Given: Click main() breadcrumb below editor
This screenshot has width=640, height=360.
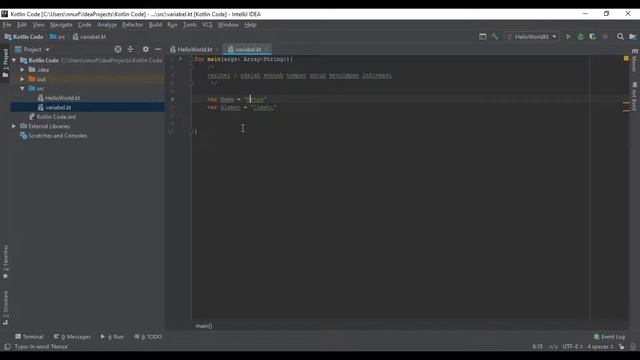Looking at the screenshot, I should [204, 326].
